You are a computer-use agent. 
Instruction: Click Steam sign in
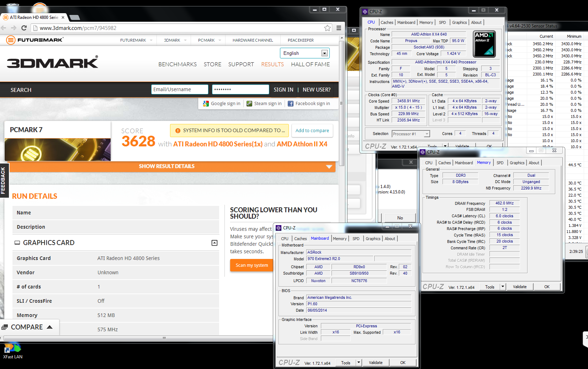264,104
